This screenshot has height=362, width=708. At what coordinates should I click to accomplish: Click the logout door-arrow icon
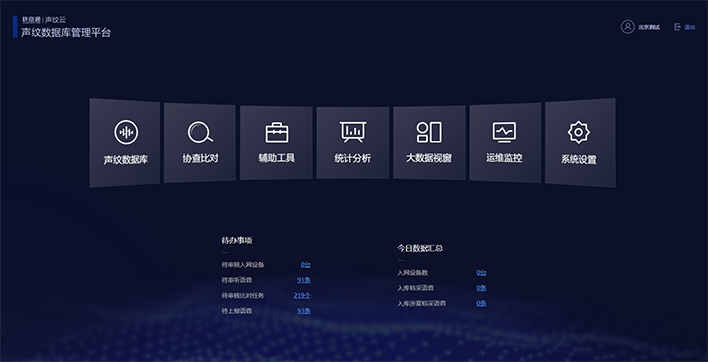pyautogui.click(x=677, y=27)
